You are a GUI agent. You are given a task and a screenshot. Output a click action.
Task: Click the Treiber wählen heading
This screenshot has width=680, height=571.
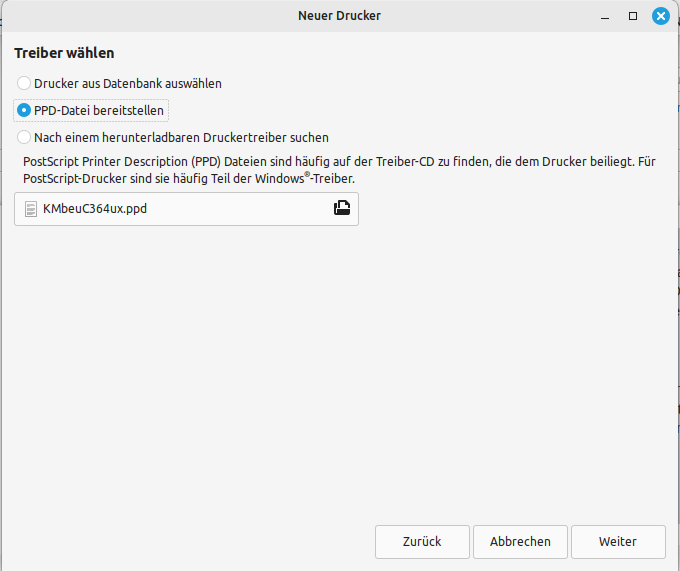point(64,53)
